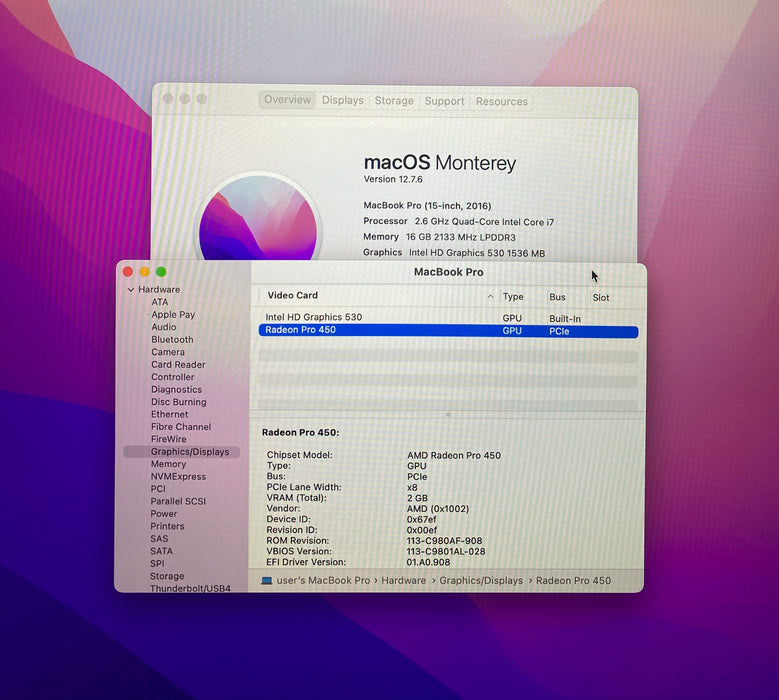Screen dimensions: 779x700
Task: Click the EFI Driver Version value 01.A0.908
Action: point(428,562)
